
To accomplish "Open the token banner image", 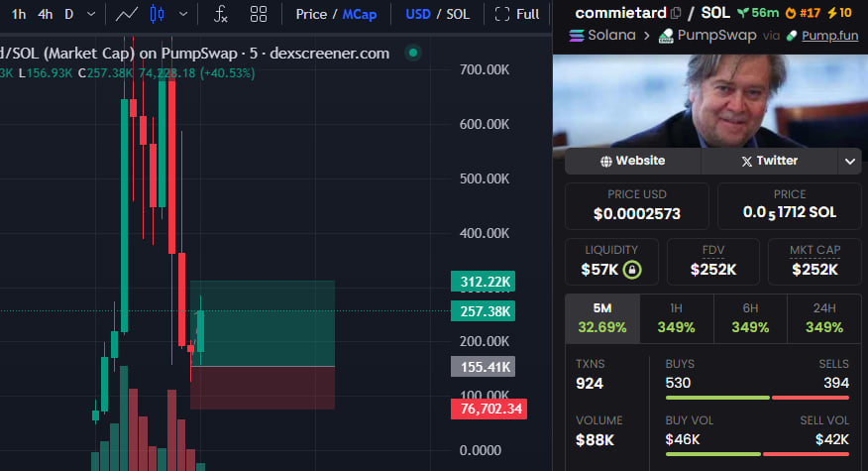I will click(710, 101).
